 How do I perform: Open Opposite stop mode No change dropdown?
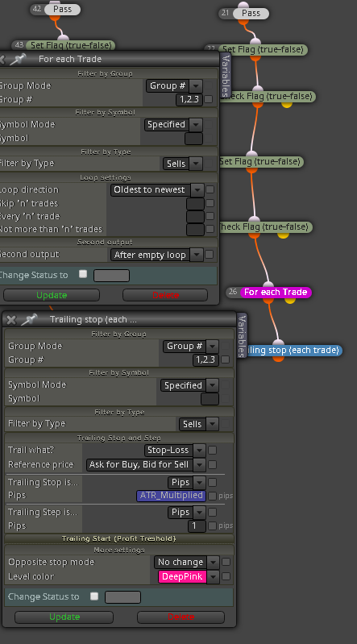coord(214,562)
